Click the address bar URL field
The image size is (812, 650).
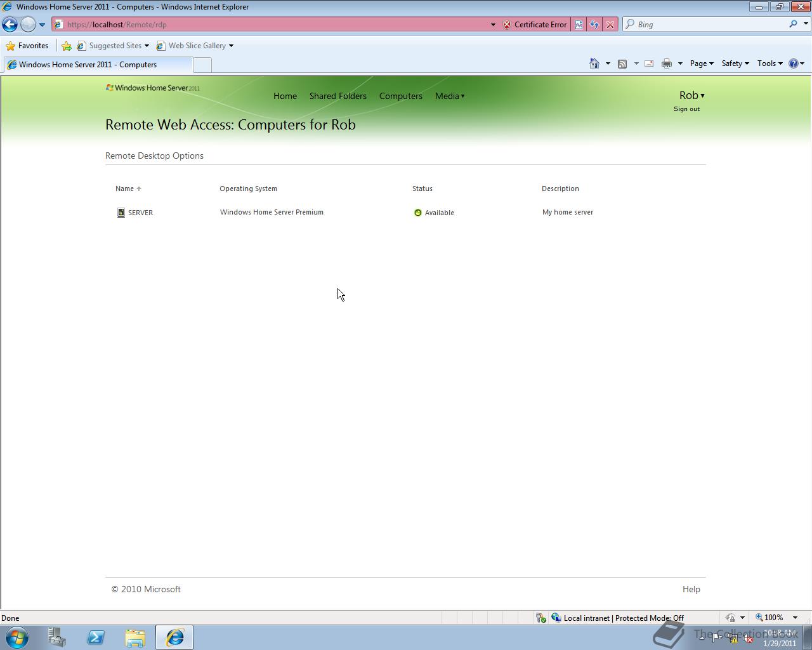point(273,25)
